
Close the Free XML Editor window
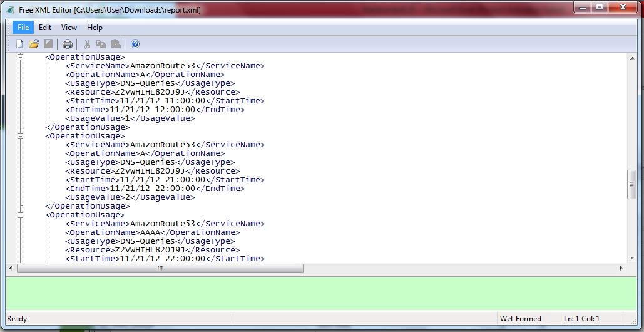point(623,7)
